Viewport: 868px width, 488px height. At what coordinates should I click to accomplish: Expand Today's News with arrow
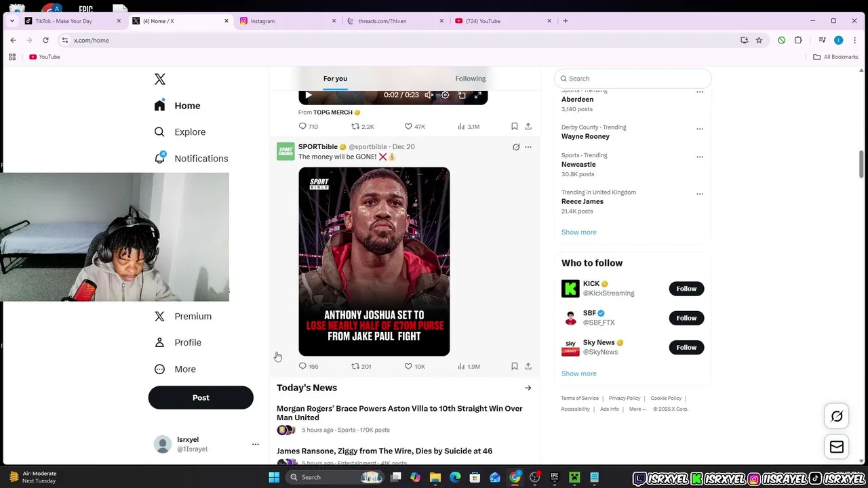pyautogui.click(x=528, y=388)
